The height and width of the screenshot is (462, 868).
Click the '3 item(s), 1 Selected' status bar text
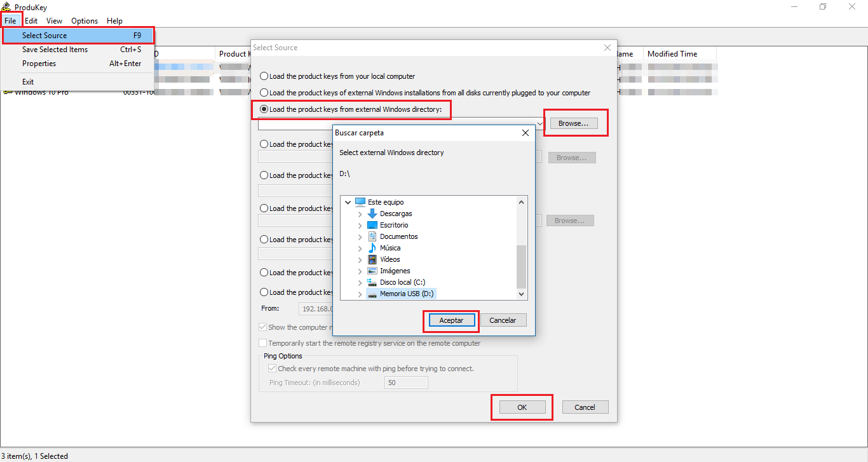tap(34, 456)
